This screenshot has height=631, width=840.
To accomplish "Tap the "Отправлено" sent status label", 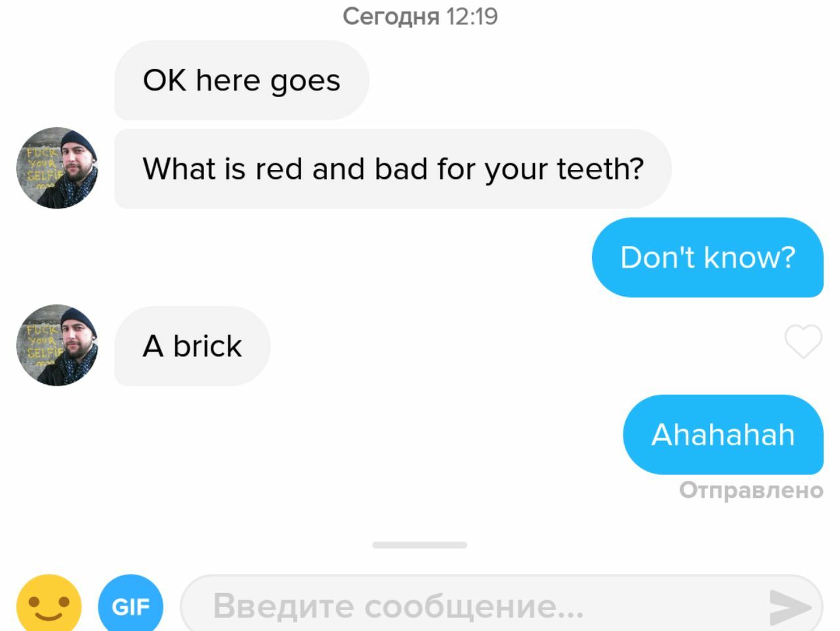I will [751, 490].
